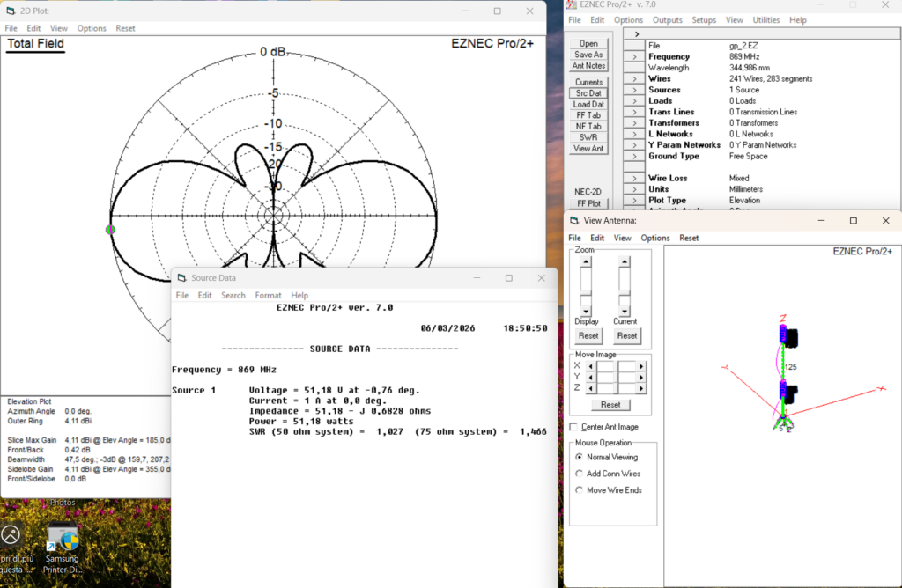Screen dimensions: 902x588
Task: Select the Move Wire Ends option
Action: (x=579, y=490)
